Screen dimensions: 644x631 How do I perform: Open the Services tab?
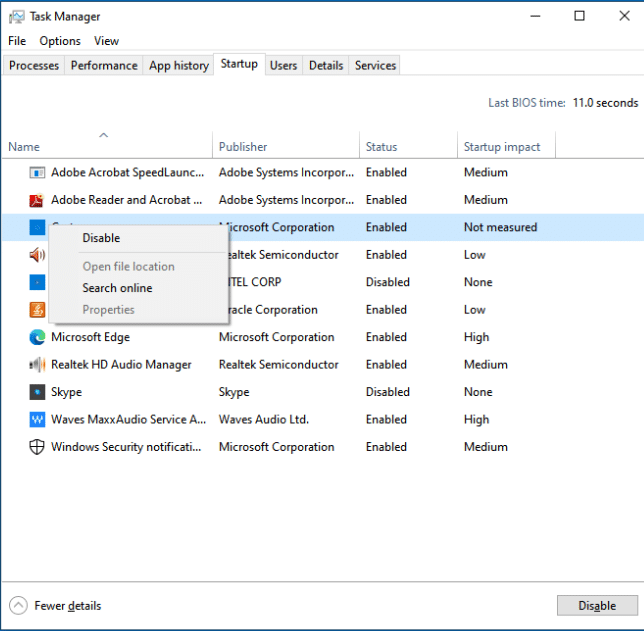tap(375, 66)
